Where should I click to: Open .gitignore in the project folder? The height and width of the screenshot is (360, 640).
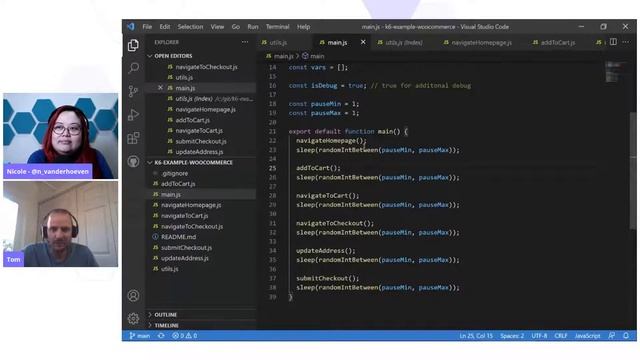(174, 173)
